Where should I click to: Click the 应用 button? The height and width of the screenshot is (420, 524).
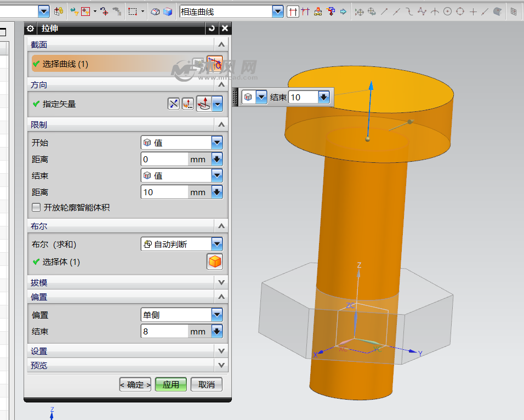point(171,384)
